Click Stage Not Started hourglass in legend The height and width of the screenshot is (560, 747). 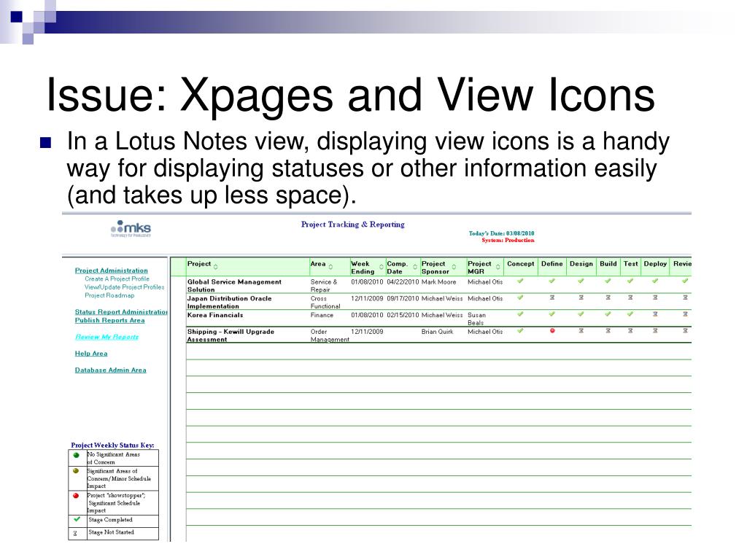75,534
